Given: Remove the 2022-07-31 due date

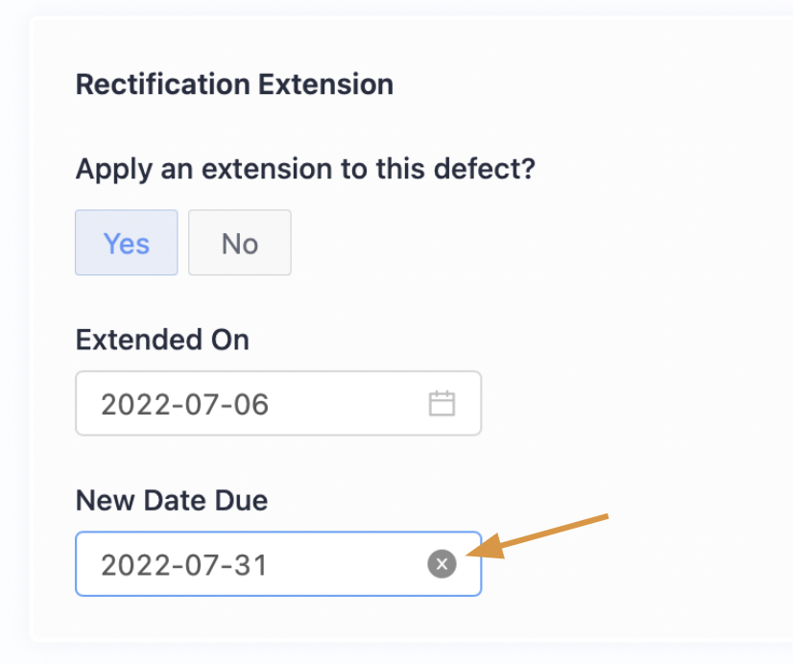Looking at the screenshot, I should pos(442,564).
